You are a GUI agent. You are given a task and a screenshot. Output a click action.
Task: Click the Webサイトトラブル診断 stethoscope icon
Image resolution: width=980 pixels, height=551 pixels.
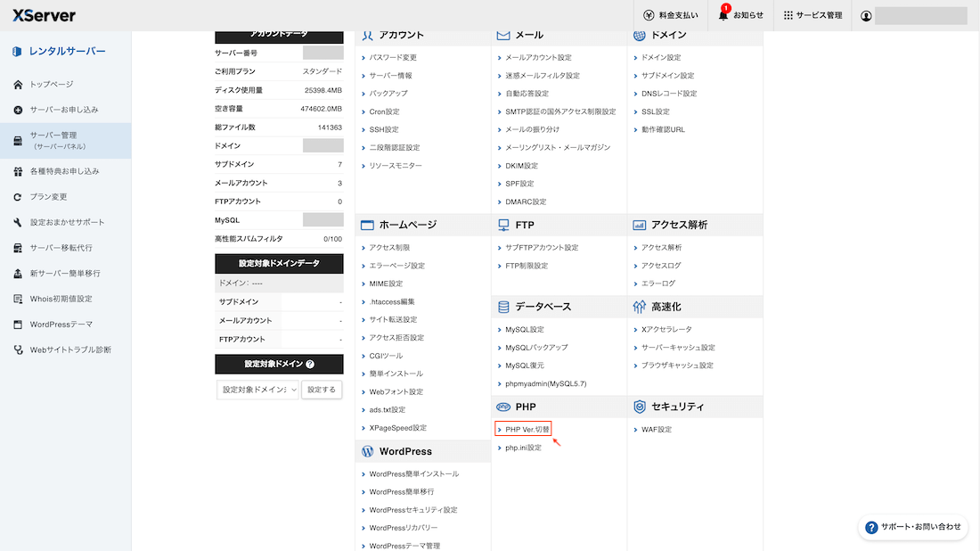(18, 350)
